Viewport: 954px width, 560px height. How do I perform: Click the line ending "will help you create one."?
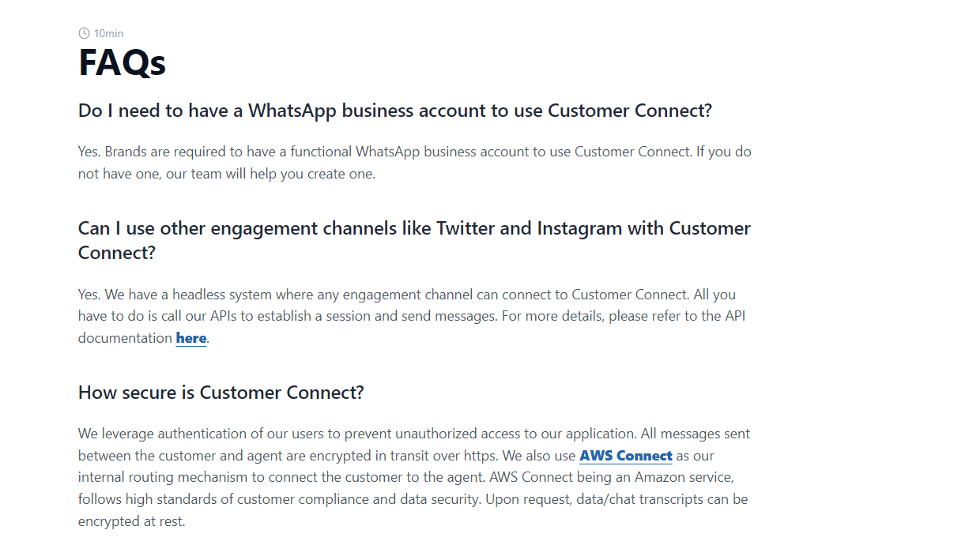[x=226, y=174]
